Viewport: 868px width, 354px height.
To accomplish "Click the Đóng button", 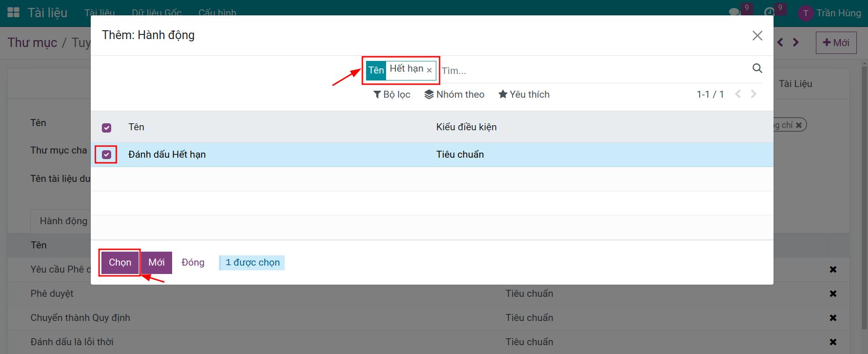I will 193,262.
